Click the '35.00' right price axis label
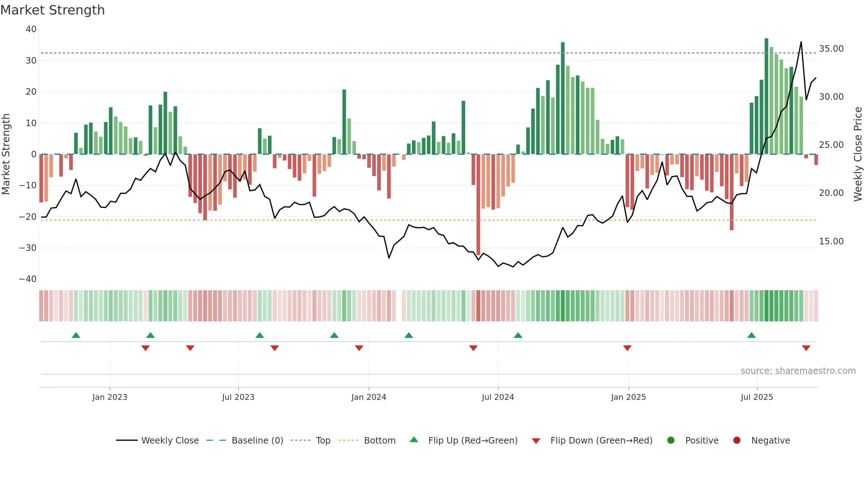 tap(831, 48)
